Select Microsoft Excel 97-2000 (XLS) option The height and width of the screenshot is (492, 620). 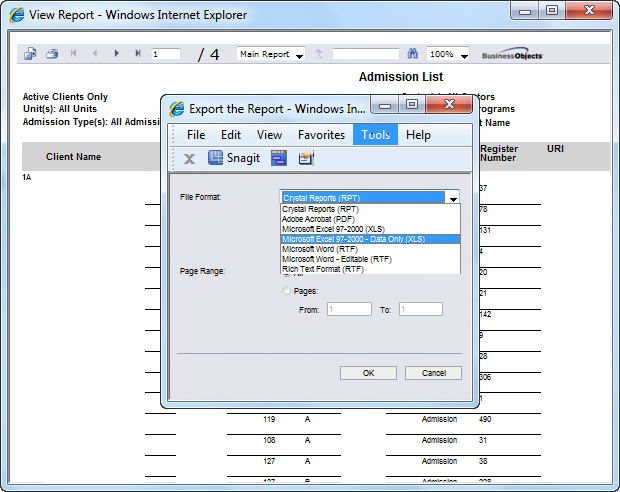point(370,229)
